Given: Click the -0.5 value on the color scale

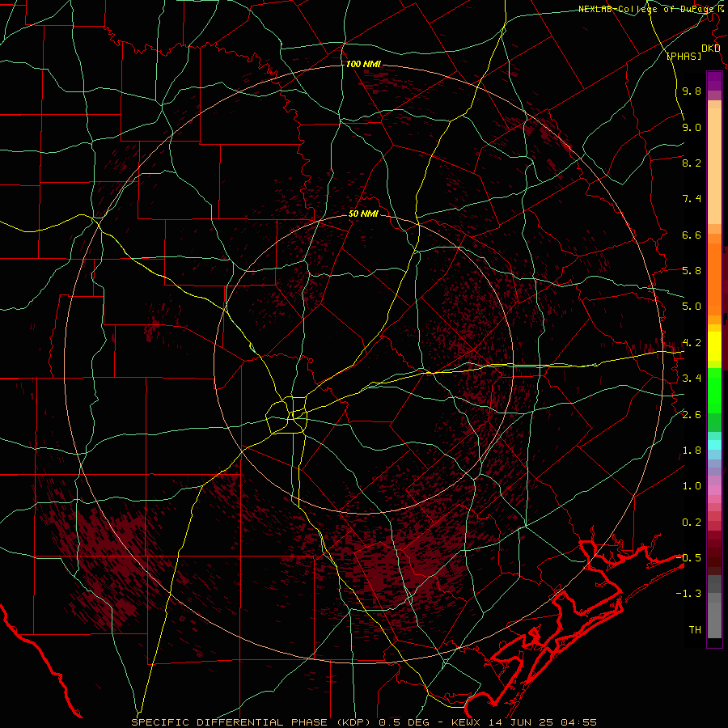Looking at the screenshot, I should 688,558.
